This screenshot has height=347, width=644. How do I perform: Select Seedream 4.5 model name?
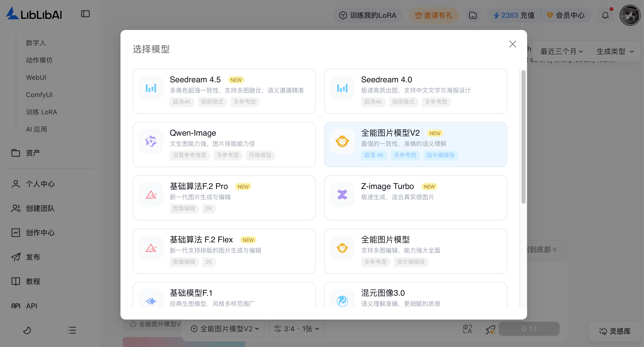pos(195,80)
